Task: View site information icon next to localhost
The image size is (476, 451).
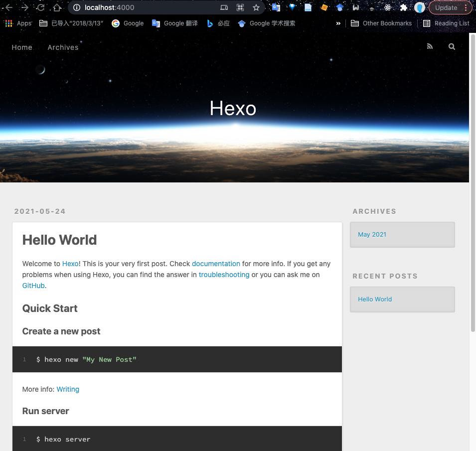Action: (x=77, y=7)
